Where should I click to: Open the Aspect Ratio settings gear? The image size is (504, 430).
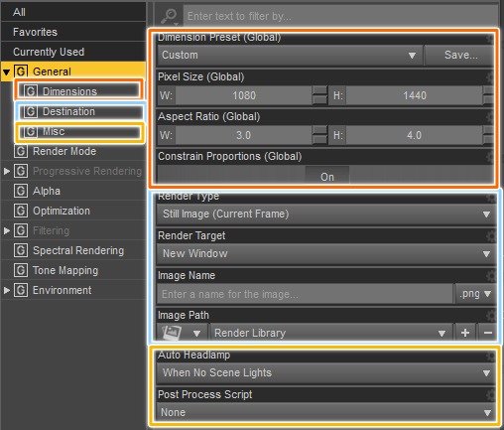(x=490, y=116)
